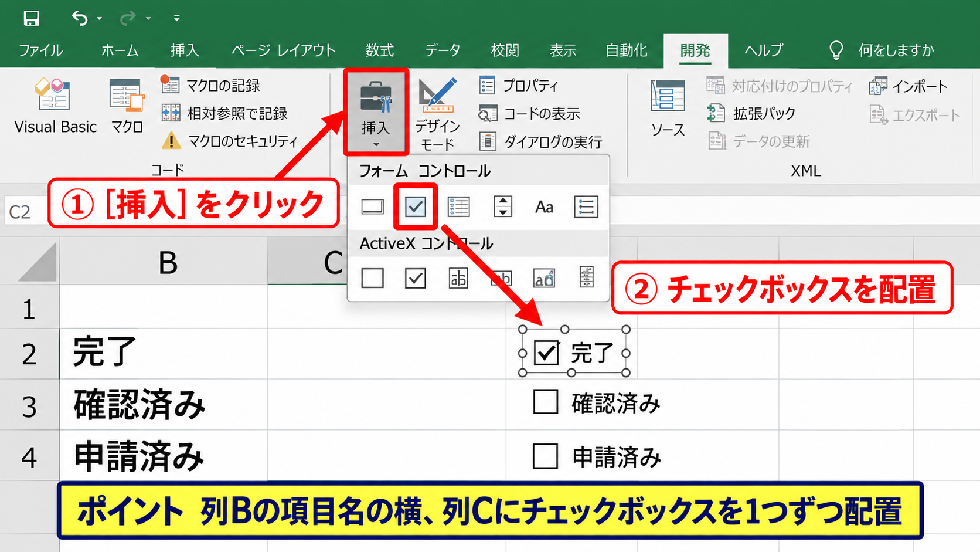
Task: Click the インポート XML import button
Action: (908, 86)
